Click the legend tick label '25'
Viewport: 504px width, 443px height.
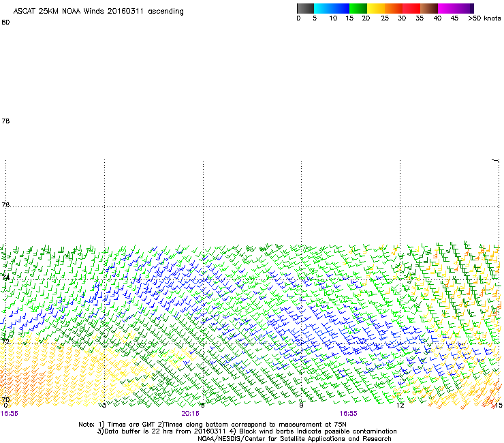(x=385, y=18)
